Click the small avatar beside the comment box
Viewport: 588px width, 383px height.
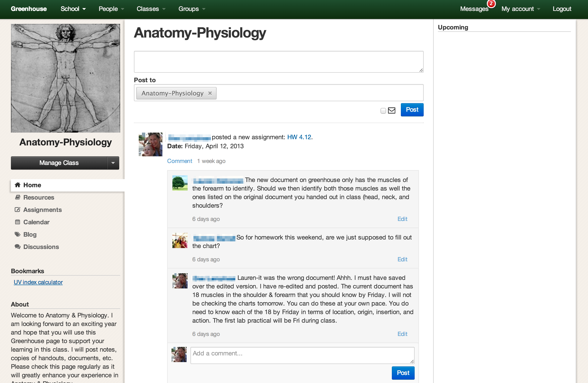[x=179, y=354]
